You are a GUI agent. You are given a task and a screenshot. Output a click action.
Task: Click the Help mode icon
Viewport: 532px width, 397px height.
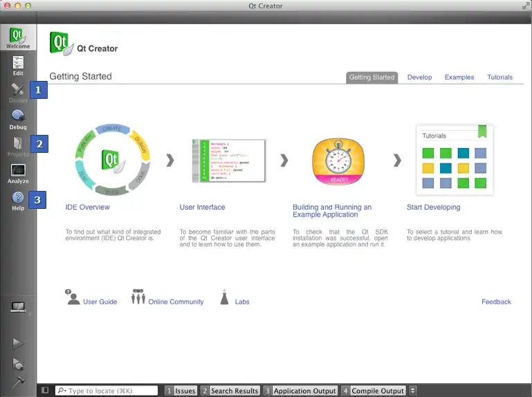(x=18, y=201)
